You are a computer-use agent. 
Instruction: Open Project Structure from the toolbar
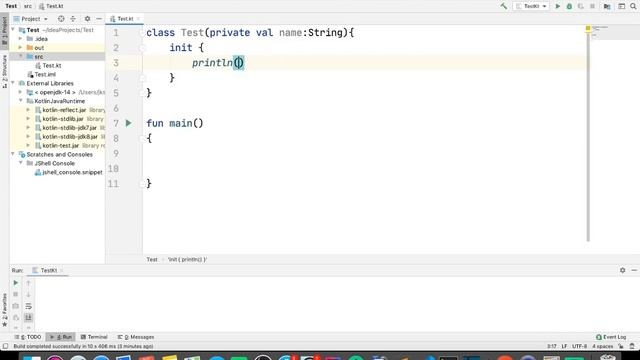607,6
